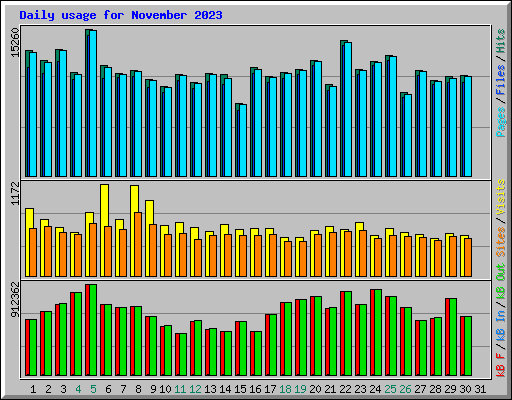Click the 1172 y-axis label
Viewport: 512px width, 400px height.
pos(15,193)
